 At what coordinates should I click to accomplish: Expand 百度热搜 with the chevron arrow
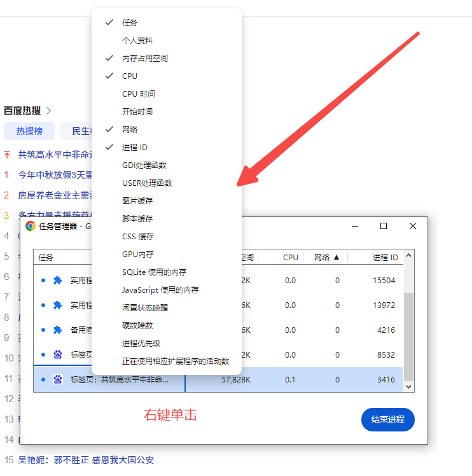48,111
